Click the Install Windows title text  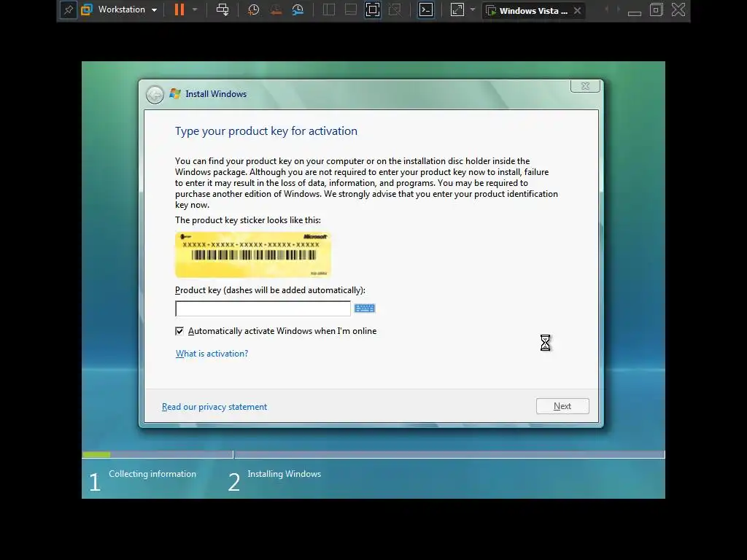click(216, 94)
